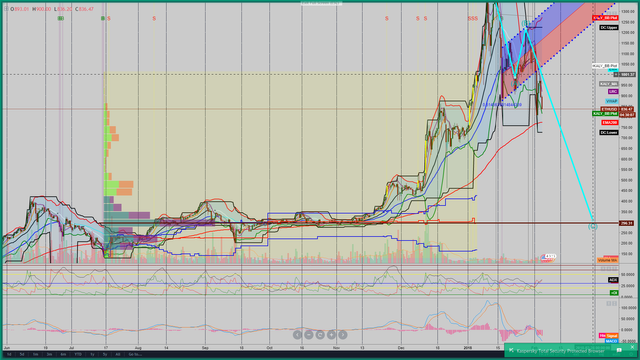Click the 1001.37 crosshair price tag
The width and height of the screenshot is (640, 360).
click(627, 75)
